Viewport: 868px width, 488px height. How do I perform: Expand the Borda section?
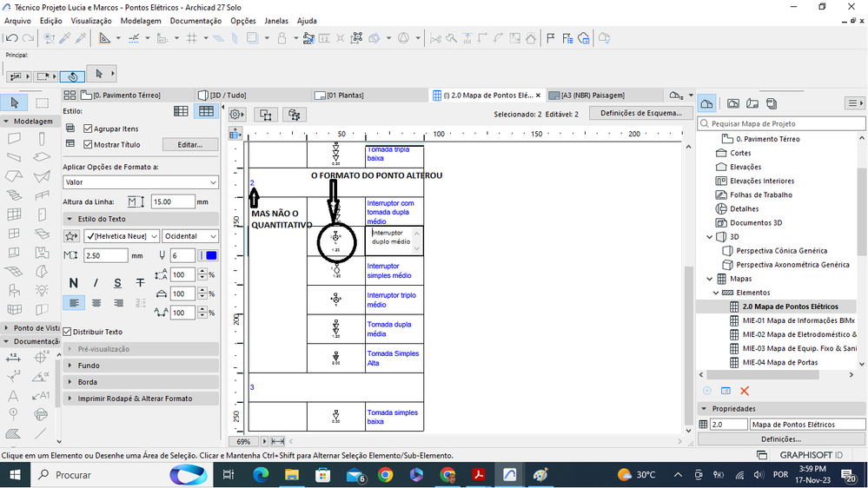(x=141, y=382)
